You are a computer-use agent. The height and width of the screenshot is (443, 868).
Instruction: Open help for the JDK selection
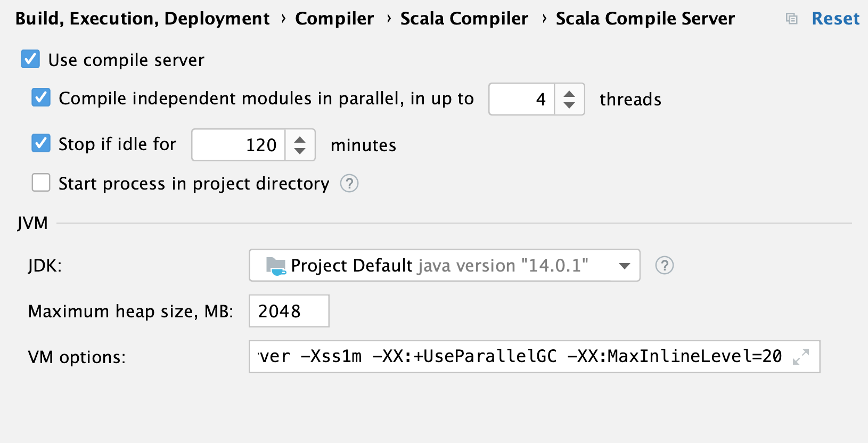point(664,265)
